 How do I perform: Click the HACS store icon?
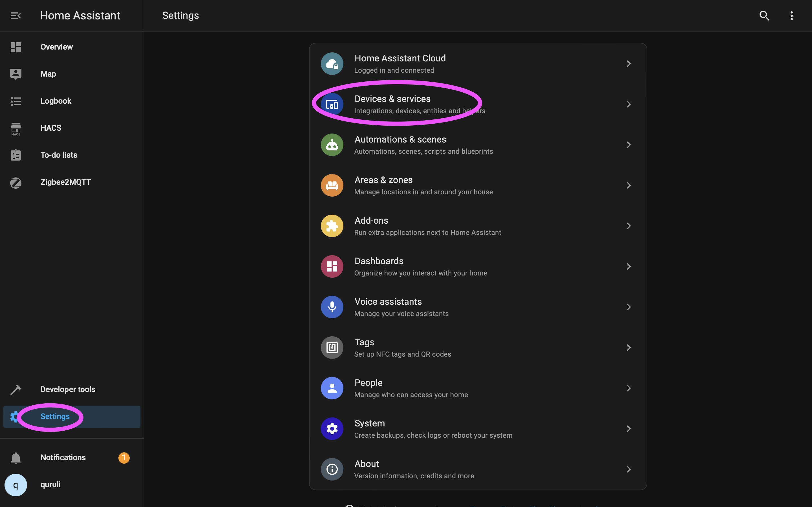16,128
